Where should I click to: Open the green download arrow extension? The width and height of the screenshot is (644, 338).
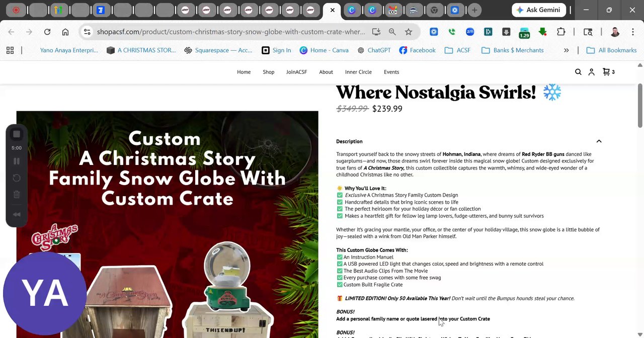tap(542, 32)
